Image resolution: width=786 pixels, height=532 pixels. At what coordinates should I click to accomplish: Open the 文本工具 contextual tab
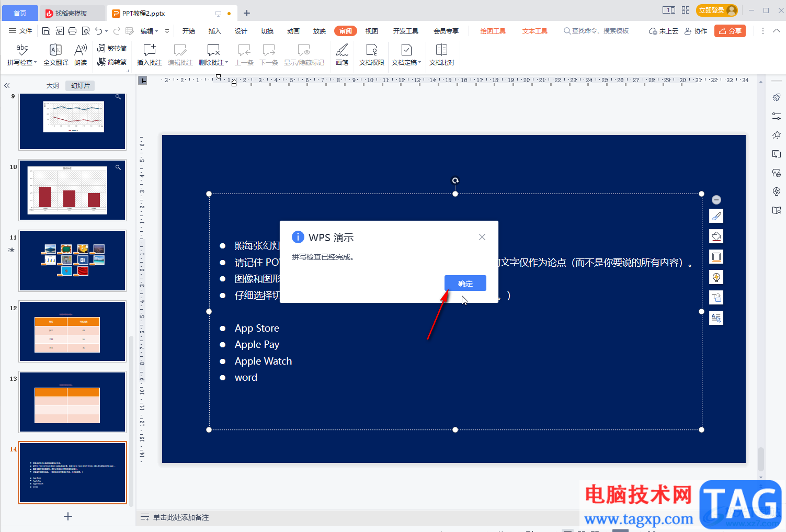[x=534, y=31]
